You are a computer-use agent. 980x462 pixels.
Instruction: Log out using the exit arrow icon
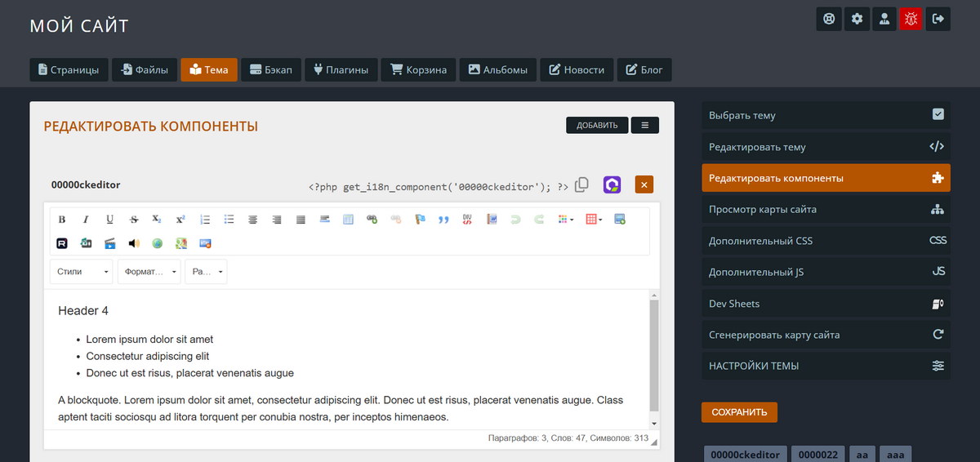(938, 19)
